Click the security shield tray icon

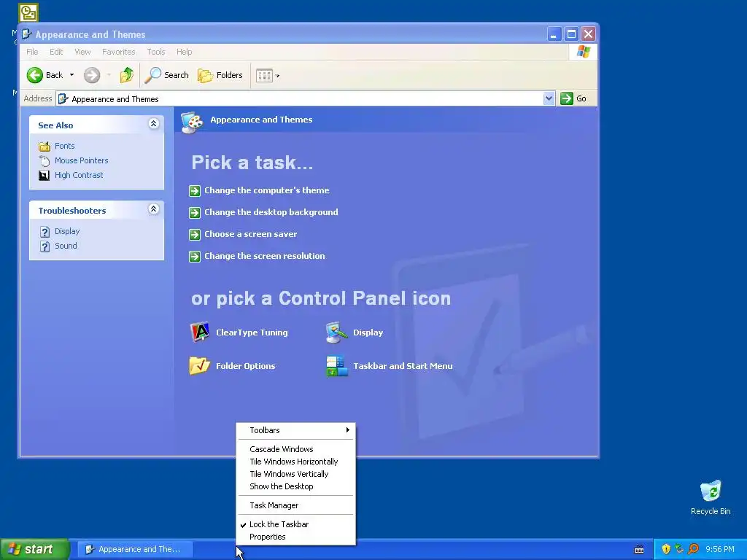pos(666,549)
